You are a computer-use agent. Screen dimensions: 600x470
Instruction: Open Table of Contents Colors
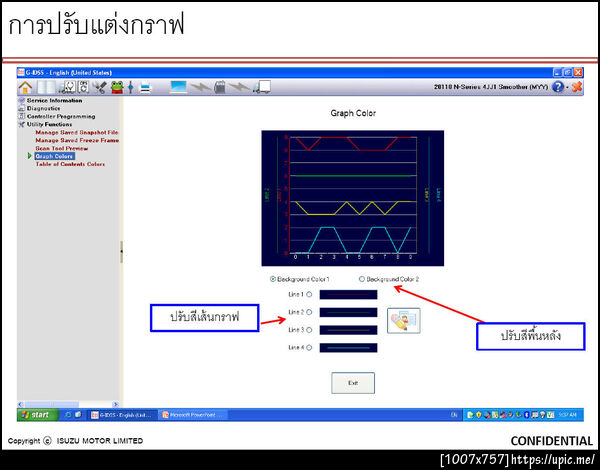pyautogui.click(x=70, y=164)
